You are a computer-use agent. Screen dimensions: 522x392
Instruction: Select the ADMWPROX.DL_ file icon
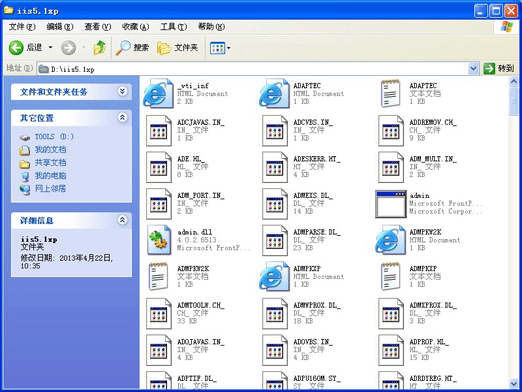pyautogui.click(x=275, y=313)
